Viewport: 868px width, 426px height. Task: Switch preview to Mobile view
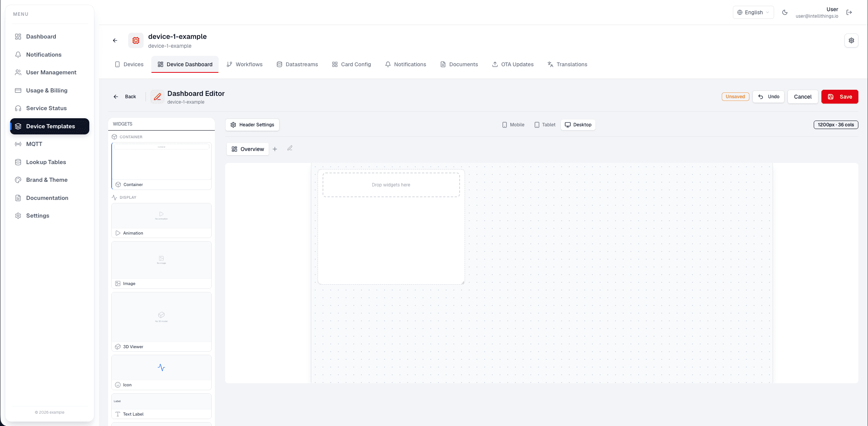(x=513, y=125)
